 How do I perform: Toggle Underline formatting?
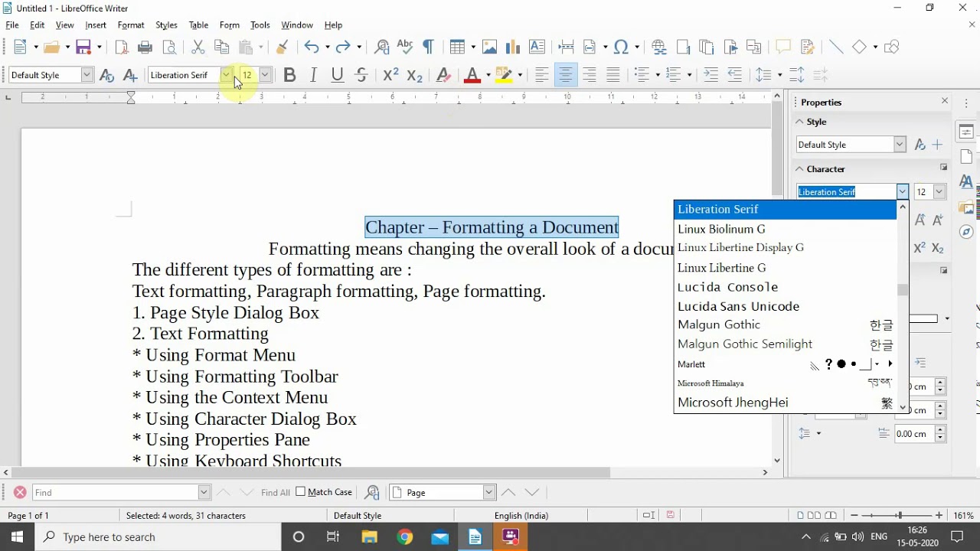click(x=338, y=75)
